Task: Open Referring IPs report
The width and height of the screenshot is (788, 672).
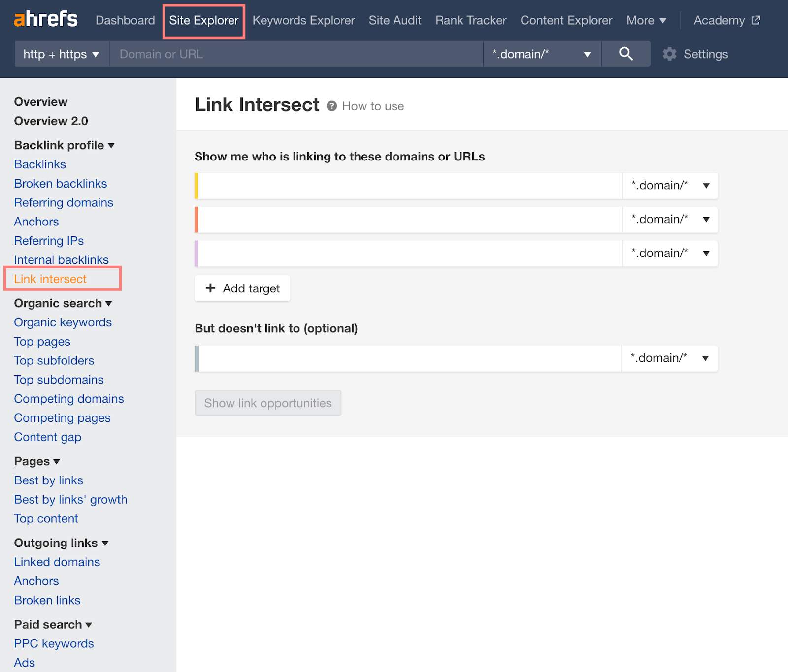Action: coord(49,241)
